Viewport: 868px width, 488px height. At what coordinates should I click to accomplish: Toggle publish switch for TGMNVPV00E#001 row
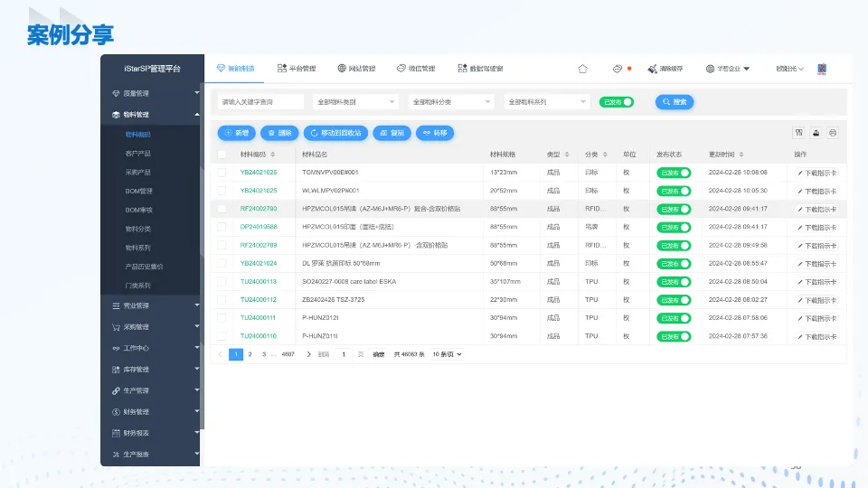[674, 173]
